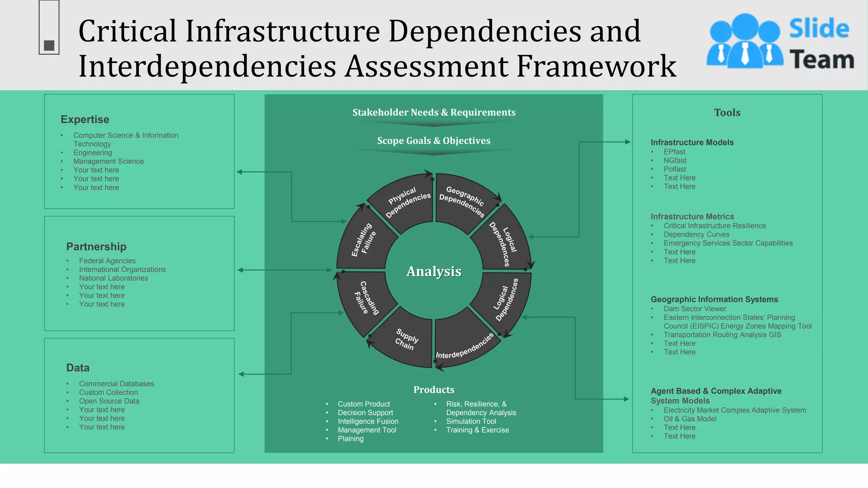868x488 pixels.
Task: Click the 'Infrastructure Models' subheading
Action: point(692,143)
